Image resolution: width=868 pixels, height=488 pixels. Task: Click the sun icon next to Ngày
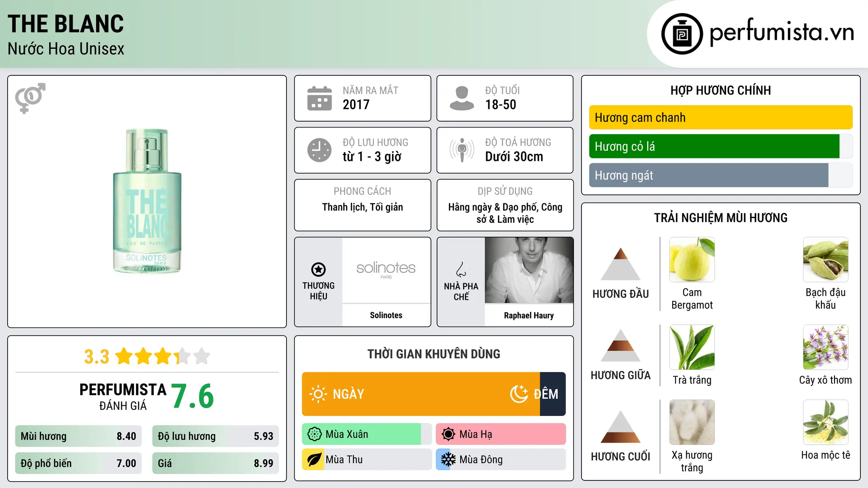tap(318, 394)
